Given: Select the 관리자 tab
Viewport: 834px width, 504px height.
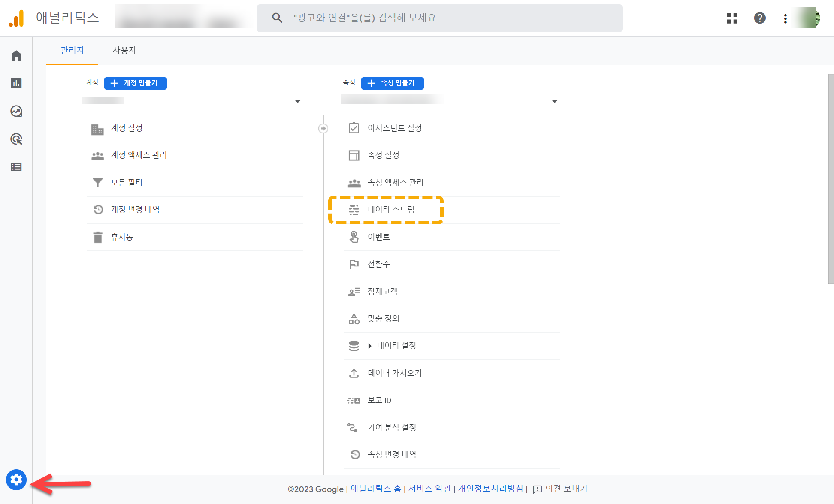Looking at the screenshot, I should (x=73, y=50).
